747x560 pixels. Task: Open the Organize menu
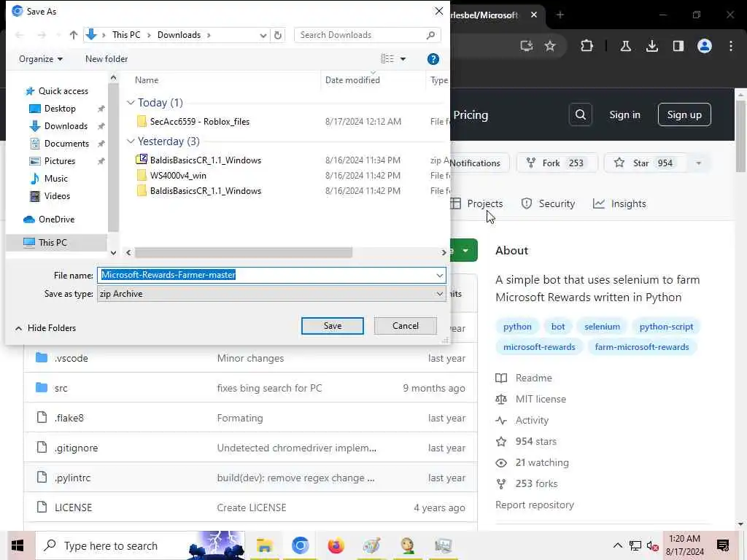click(x=41, y=59)
